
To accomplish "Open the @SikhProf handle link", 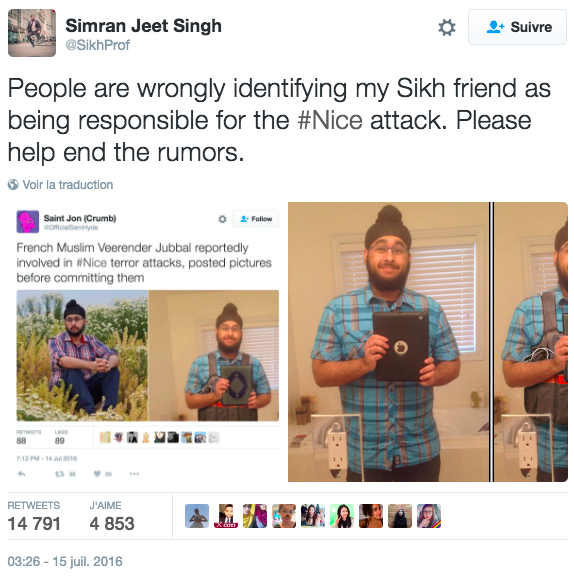I will [x=98, y=45].
